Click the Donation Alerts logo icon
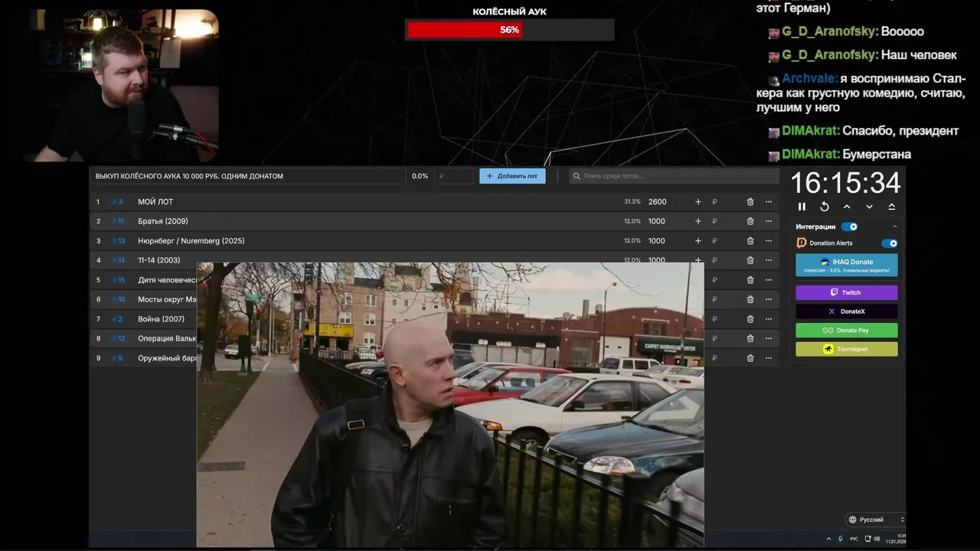Screen dimensions: 980x551 [x=802, y=243]
